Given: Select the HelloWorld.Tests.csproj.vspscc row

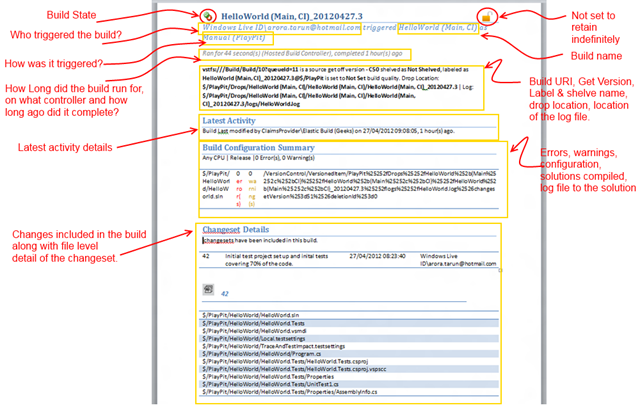Looking at the screenshot, I should tap(349, 369).
